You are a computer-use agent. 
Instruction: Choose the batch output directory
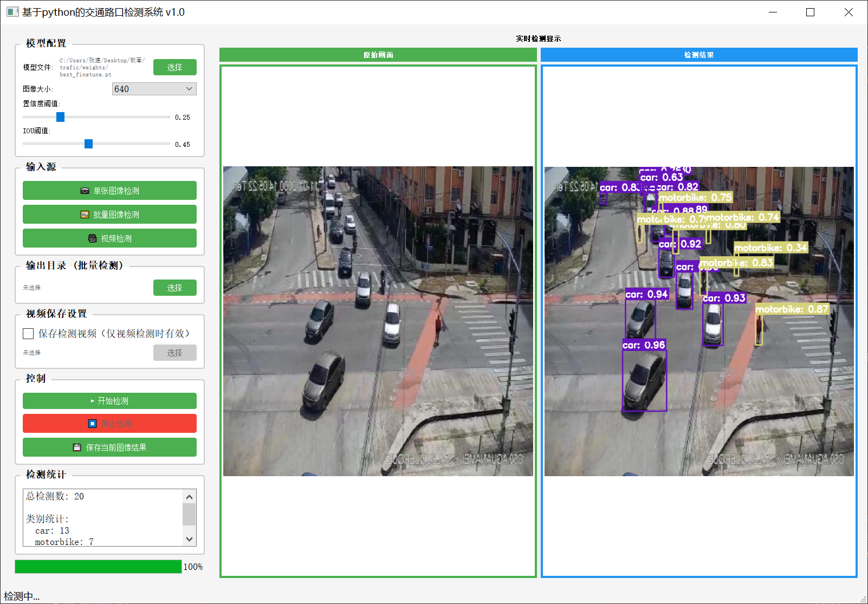(174, 288)
